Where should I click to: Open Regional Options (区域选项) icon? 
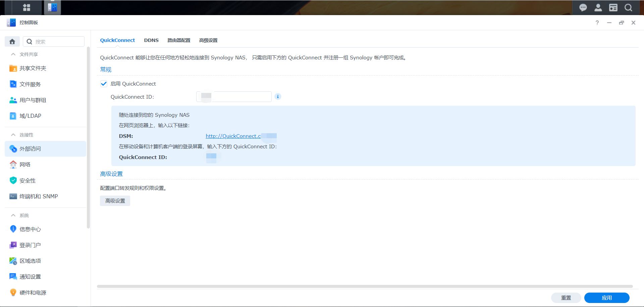13,261
